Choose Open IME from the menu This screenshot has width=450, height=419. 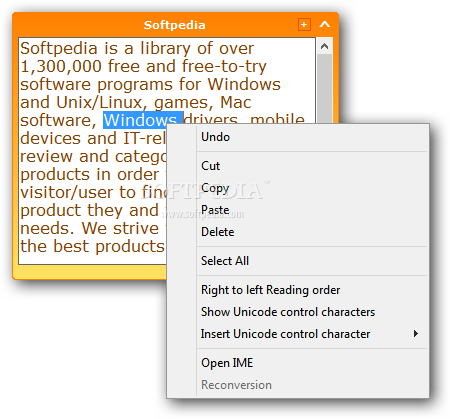click(297, 363)
